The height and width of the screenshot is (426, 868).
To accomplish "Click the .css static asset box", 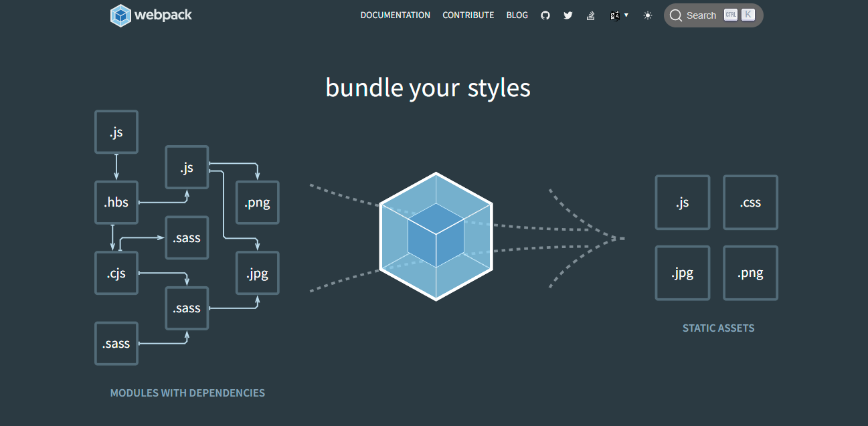I will [x=751, y=203].
